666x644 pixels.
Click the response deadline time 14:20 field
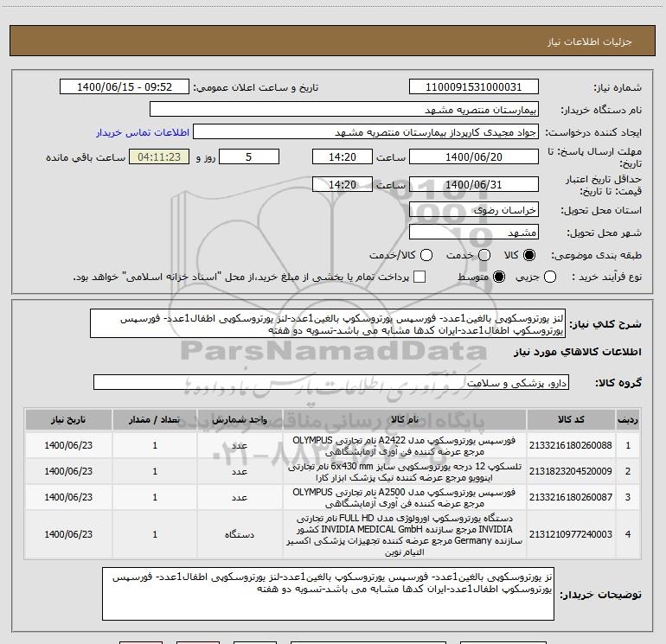pos(343,156)
